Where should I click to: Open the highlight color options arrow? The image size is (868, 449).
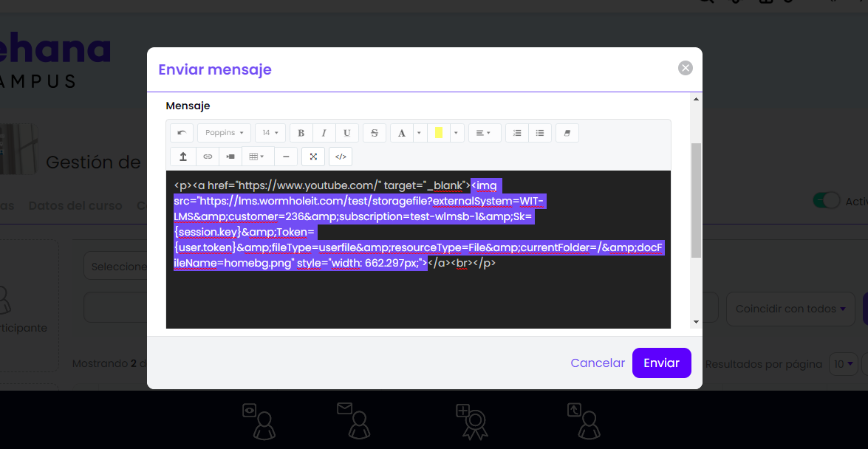pyautogui.click(x=456, y=133)
